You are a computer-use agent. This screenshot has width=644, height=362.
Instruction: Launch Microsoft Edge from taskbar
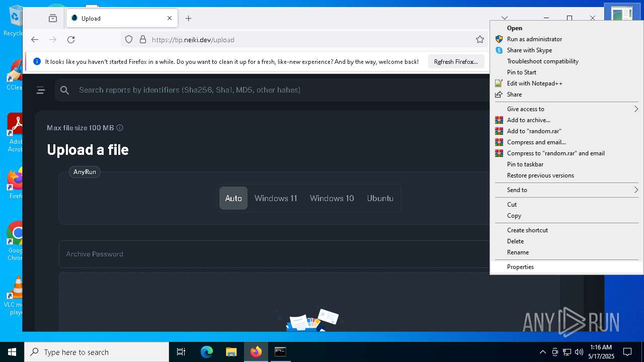tap(207, 352)
